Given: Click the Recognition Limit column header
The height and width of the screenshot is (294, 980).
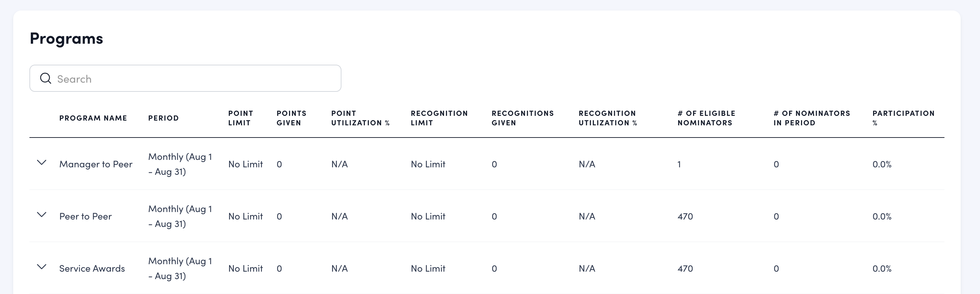Looking at the screenshot, I should click(439, 118).
